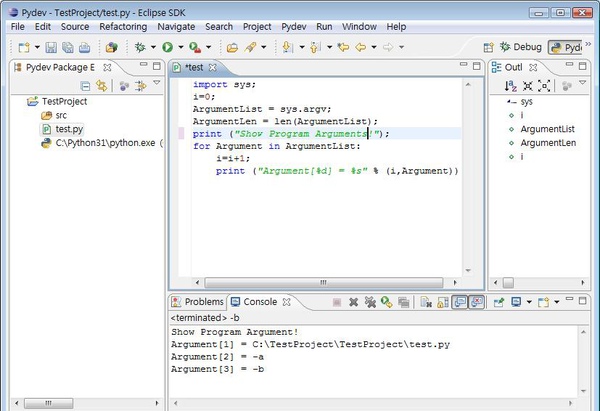Screen dimensions: 600x411
Task: Toggle Show Console on standard error
Action: 477,302
